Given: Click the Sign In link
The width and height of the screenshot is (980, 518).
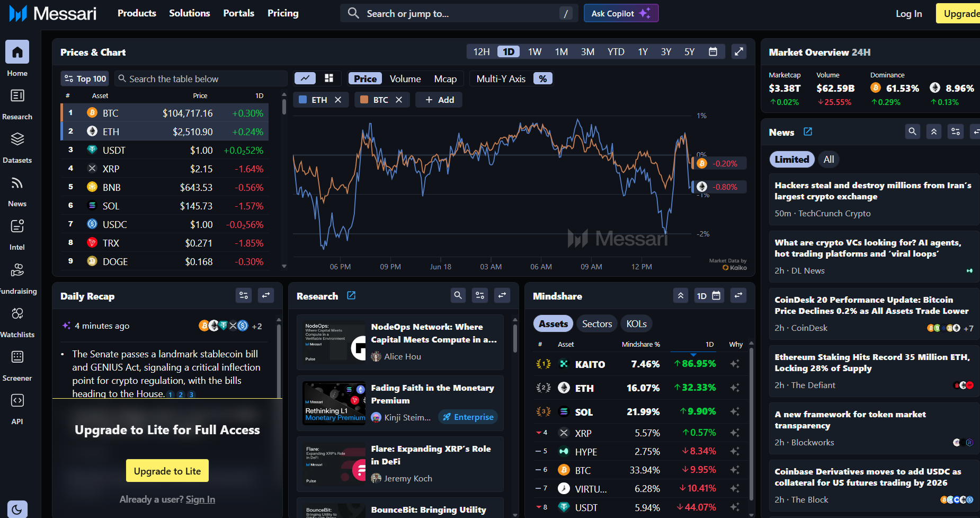Looking at the screenshot, I should (x=200, y=499).
